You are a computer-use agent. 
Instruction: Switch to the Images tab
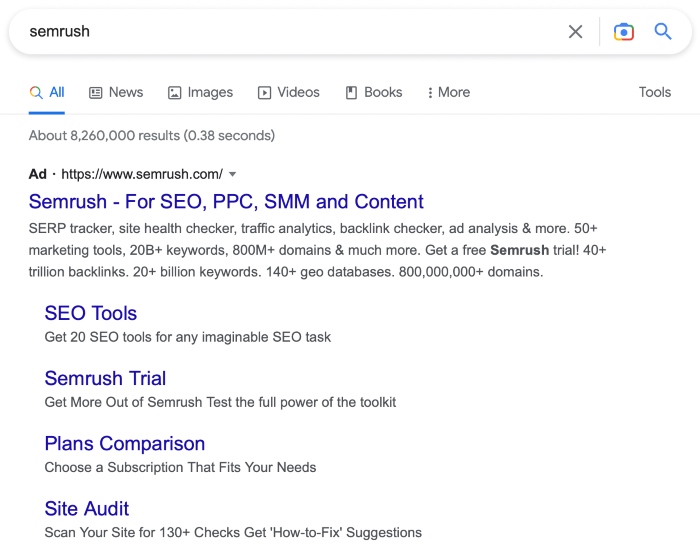coord(200,92)
